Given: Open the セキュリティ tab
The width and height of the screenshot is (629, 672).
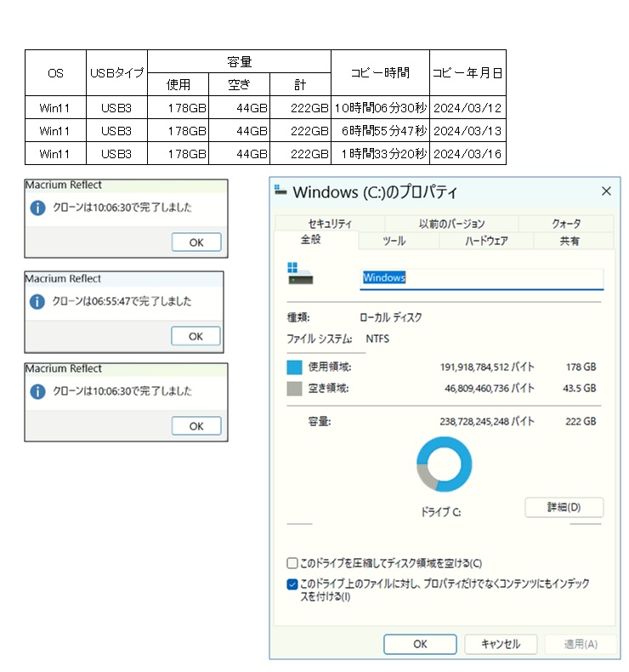Looking at the screenshot, I should click(x=329, y=223).
